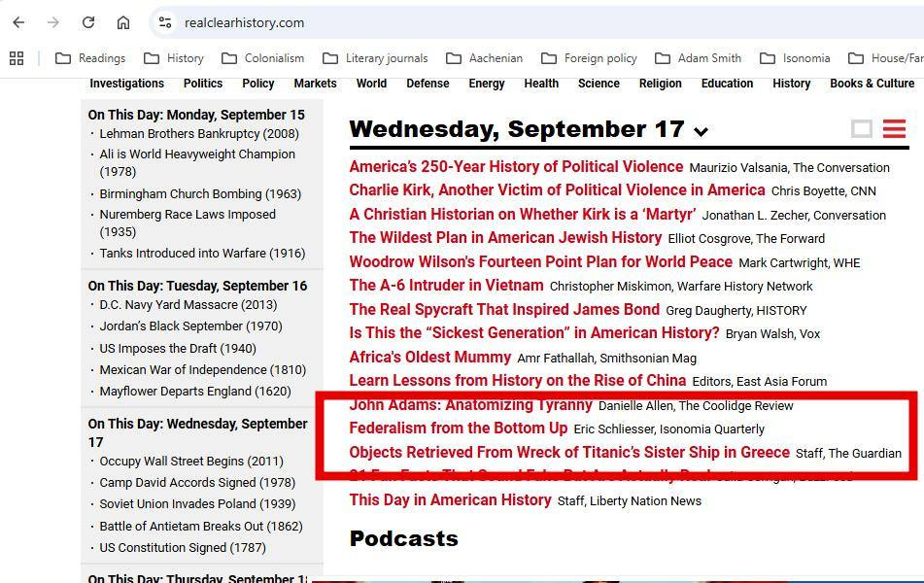Viewport: 924px width, 583px height.
Task: Open The A-6 Intruder in Vietnam article
Action: click(x=446, y=286)
